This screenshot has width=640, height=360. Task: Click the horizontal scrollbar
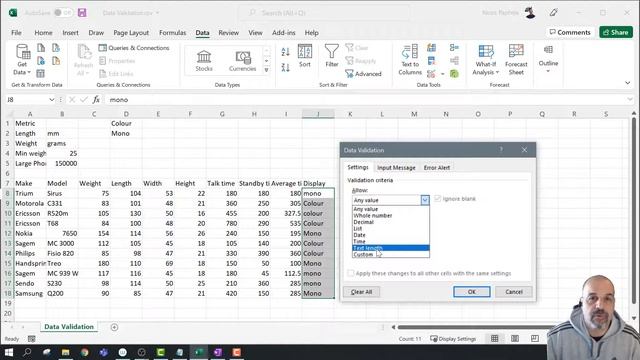point(473,327)
